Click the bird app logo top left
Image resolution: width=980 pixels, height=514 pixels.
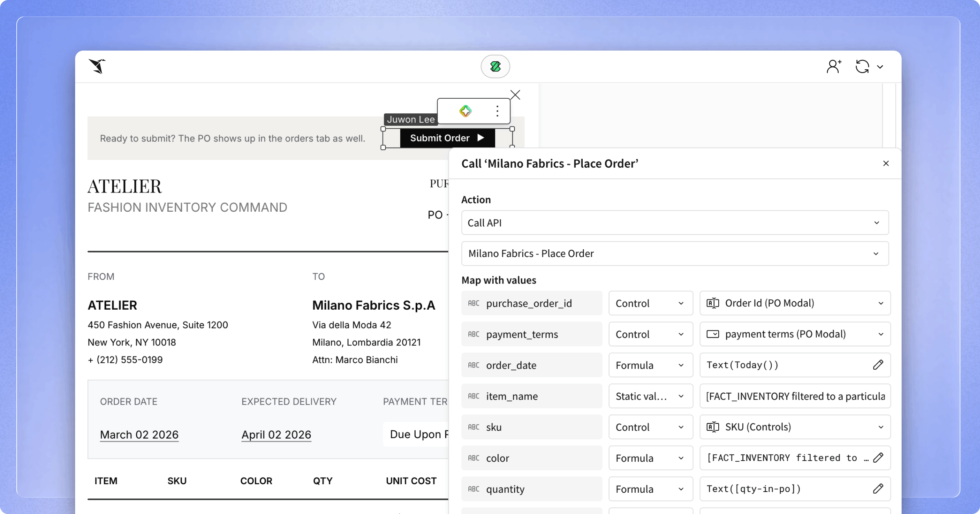coord(98,66)
